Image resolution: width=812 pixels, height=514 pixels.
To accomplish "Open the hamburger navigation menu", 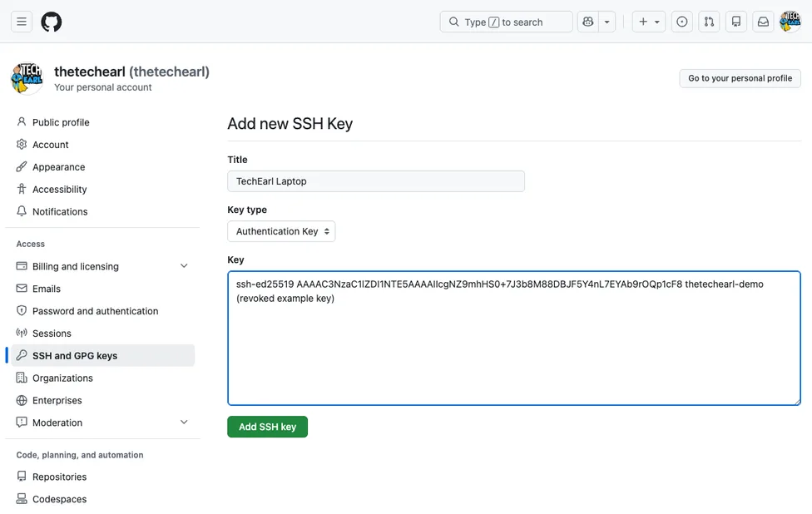I will click(22, 22).
